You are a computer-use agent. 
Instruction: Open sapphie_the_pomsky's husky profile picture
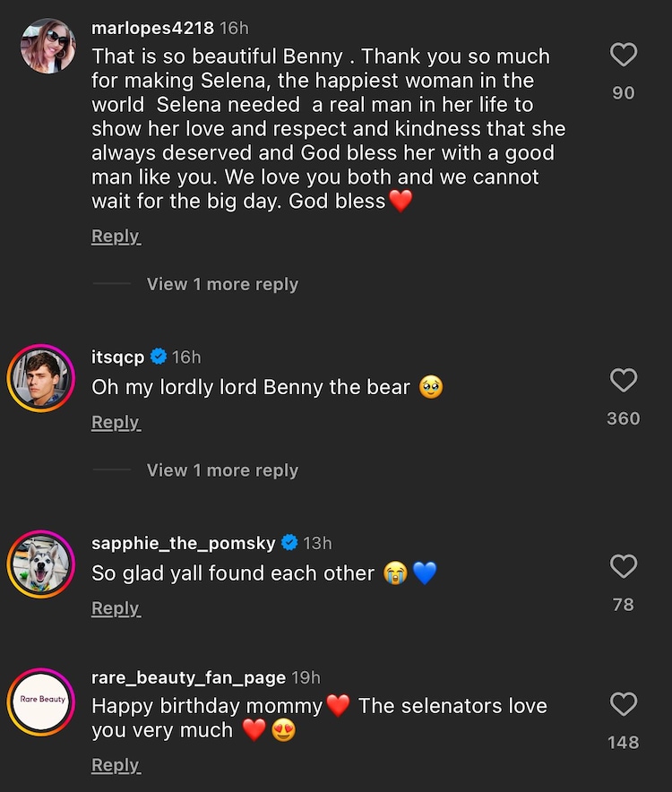pyautogui.click(x=39, y=564)
